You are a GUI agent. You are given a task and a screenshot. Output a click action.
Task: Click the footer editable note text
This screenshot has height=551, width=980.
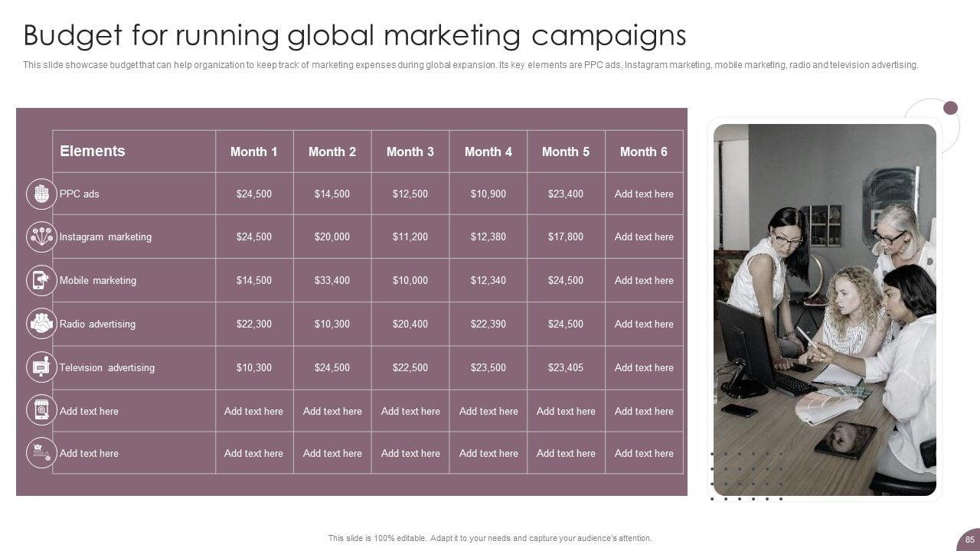[x=490, y=539]
